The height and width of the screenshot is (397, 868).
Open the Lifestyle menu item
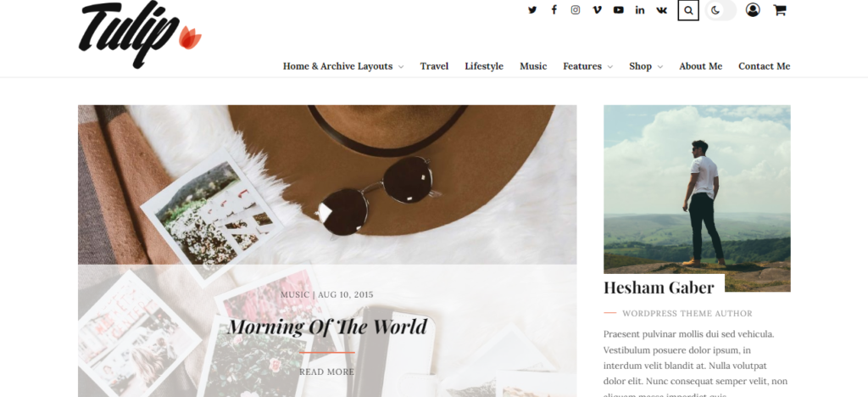484,66
